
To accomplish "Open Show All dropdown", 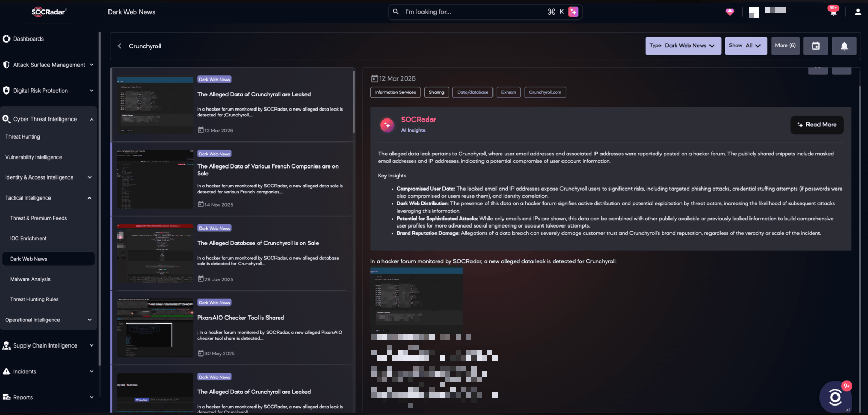I will point(746,46).
